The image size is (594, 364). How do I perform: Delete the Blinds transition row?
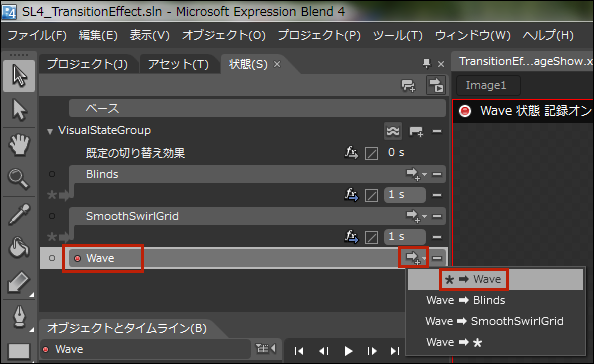click(x=437, y=195)
